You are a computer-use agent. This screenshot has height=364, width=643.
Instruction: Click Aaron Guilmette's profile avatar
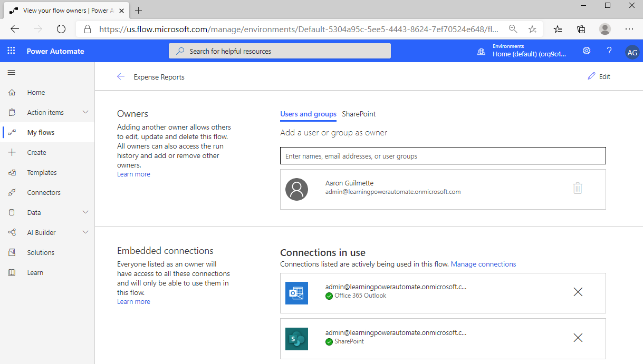tap(296, 189)
